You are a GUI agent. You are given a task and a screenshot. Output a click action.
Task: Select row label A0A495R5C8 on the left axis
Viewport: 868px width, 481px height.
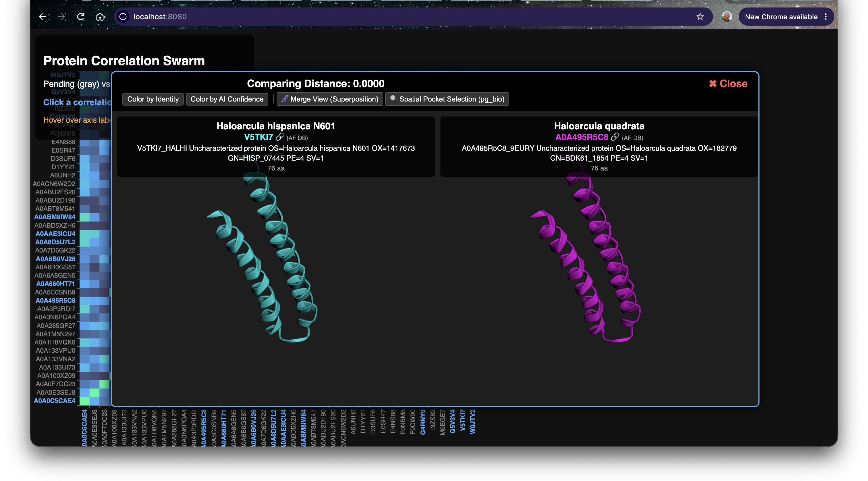[55, 300]
